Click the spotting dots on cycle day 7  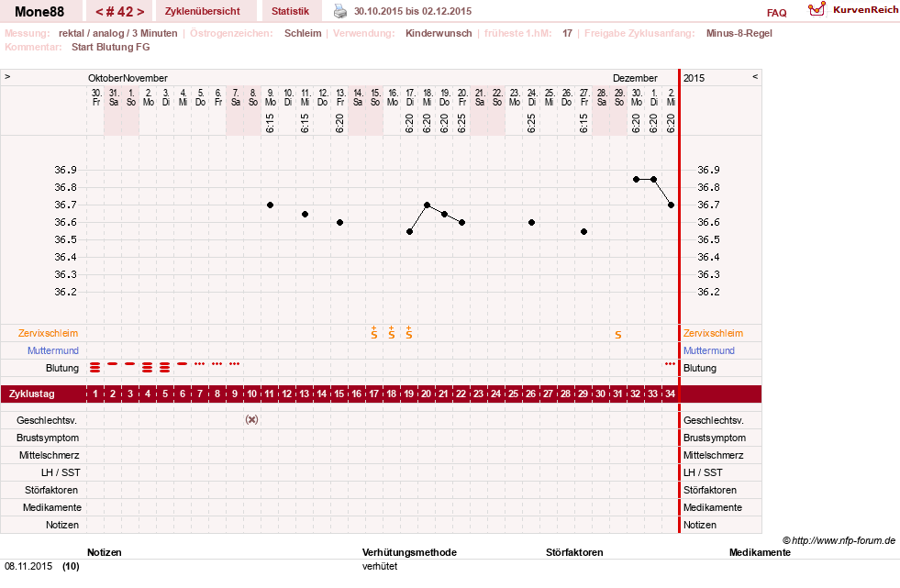[x=200, y=363]
